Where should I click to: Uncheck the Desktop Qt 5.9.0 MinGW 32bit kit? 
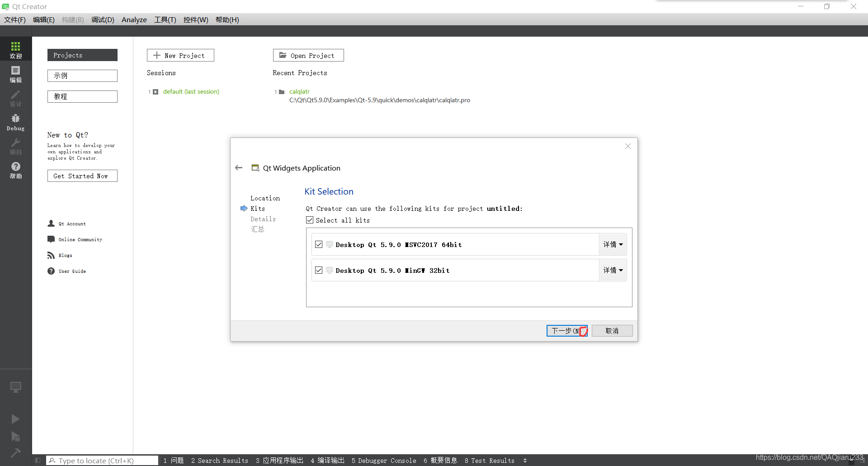319,270
